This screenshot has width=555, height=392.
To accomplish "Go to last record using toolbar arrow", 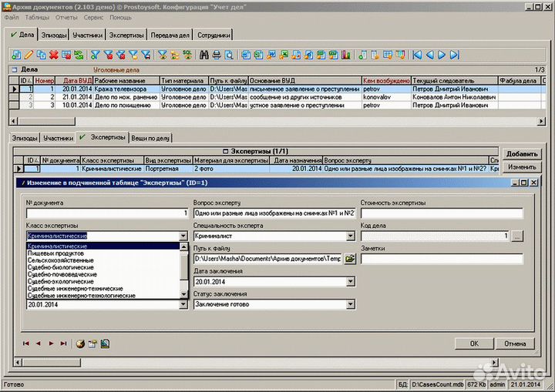I will coord(455,55).
